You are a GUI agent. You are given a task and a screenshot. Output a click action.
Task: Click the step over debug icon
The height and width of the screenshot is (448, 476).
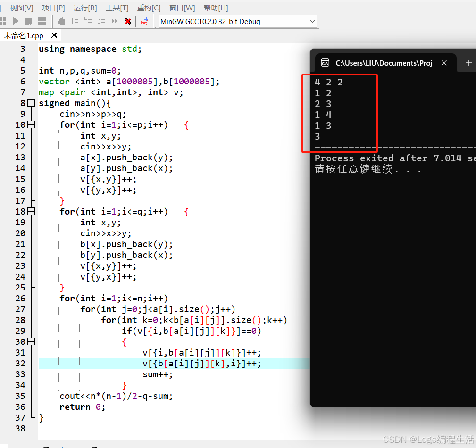[x=75, y=21]
